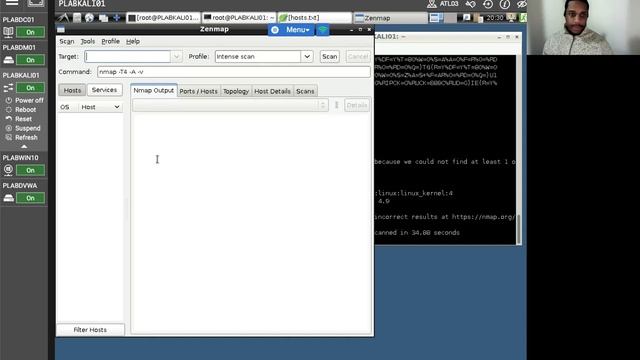Open the Tools menu

(x=87, y=41)
